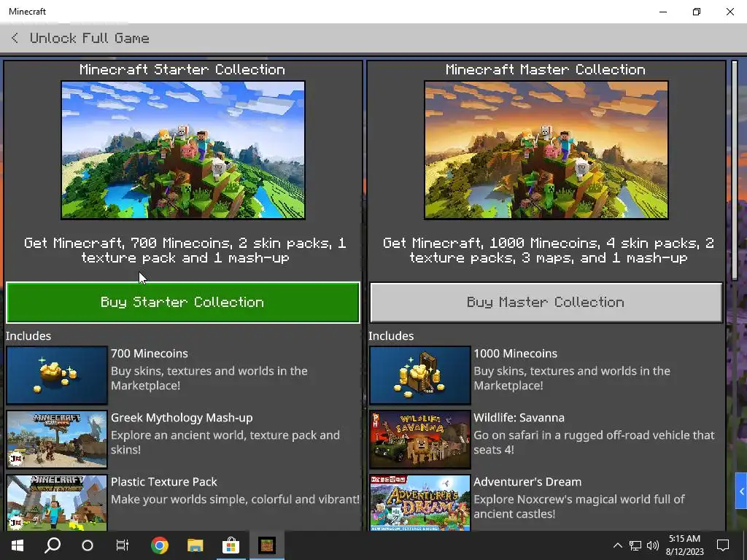Click 'Make your worlds simple, colorful' text

[x=236, y=499]
